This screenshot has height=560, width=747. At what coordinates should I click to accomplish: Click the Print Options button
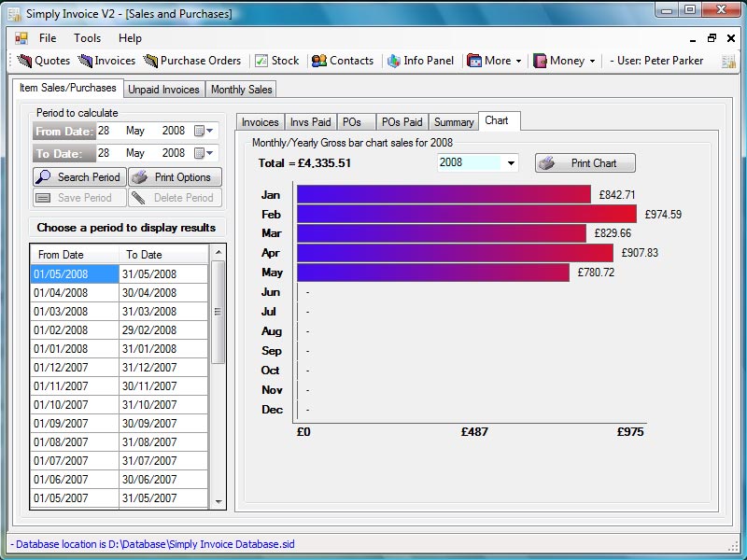pyautogui.click(x=175, y=177)
